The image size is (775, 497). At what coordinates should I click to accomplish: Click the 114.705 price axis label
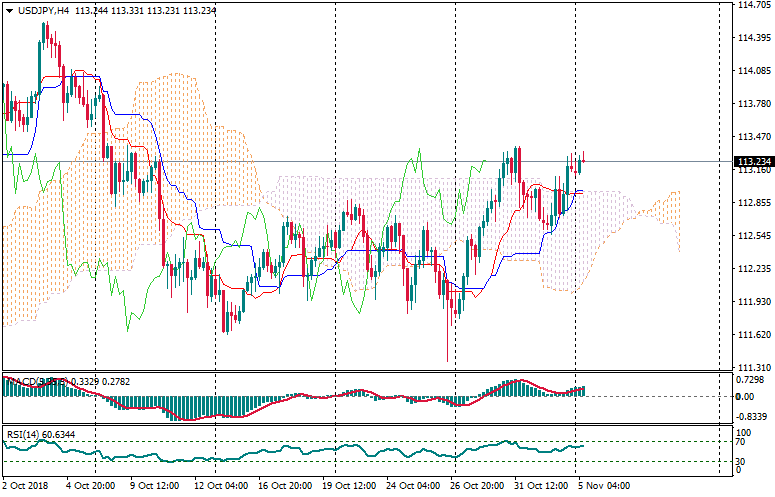tap(753, 5)
